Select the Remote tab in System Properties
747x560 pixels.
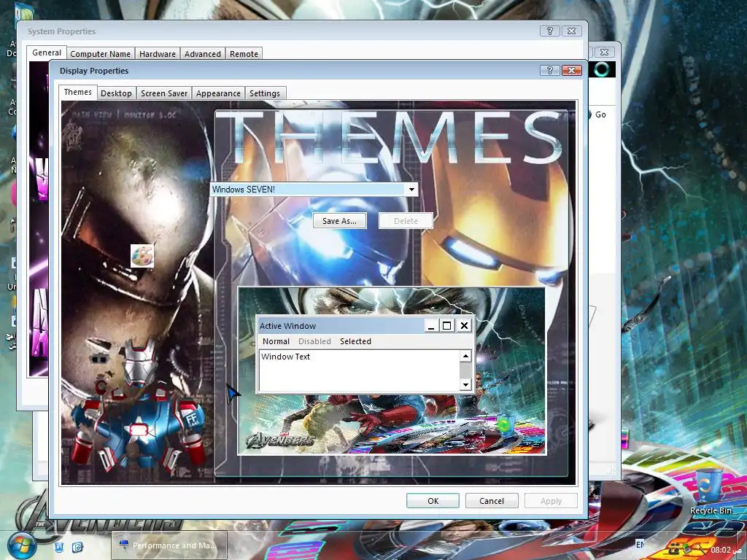coord(244,54)
